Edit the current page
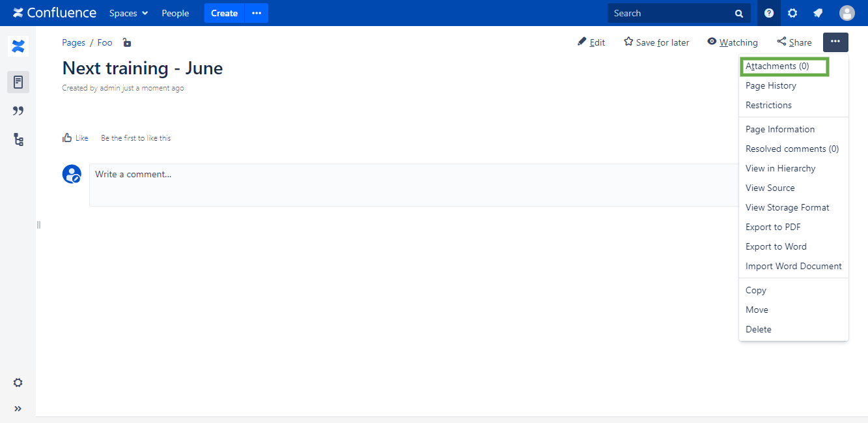Image resolution: width=868 pixels, height=423 pixels. click(591, 42)
